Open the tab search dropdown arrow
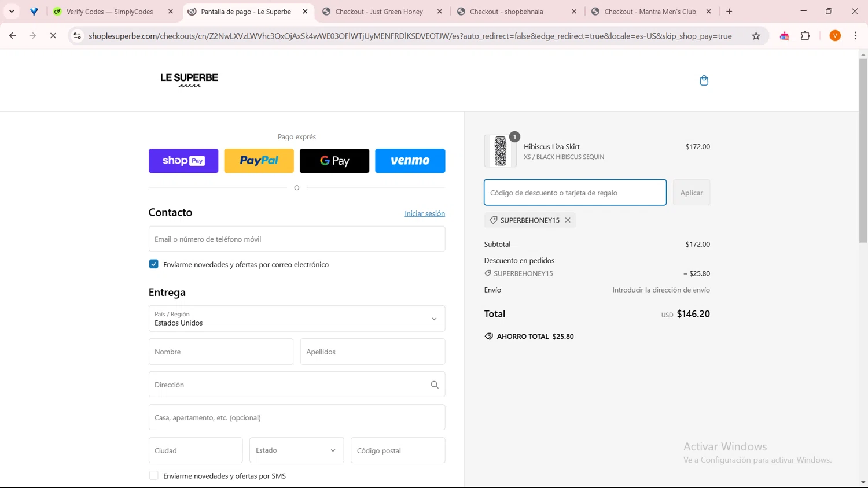868x488 pixels. pyautogui.click(x=12, y=12)
